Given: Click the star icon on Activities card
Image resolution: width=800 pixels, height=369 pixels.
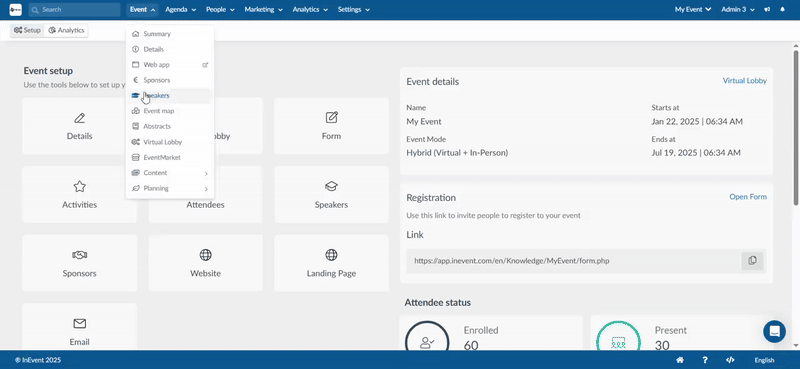Looking at the screenshot, I should [80, 186].
